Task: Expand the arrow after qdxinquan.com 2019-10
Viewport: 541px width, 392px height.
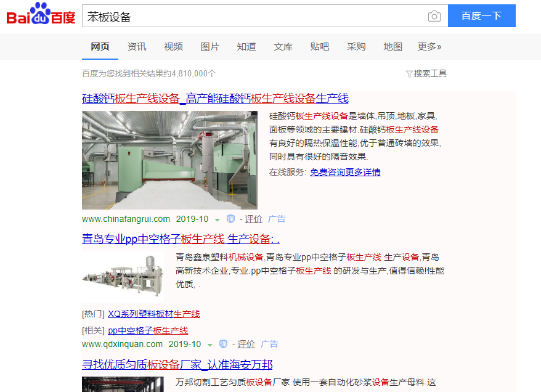Action: pyautogui.click(x=210, y=345)
